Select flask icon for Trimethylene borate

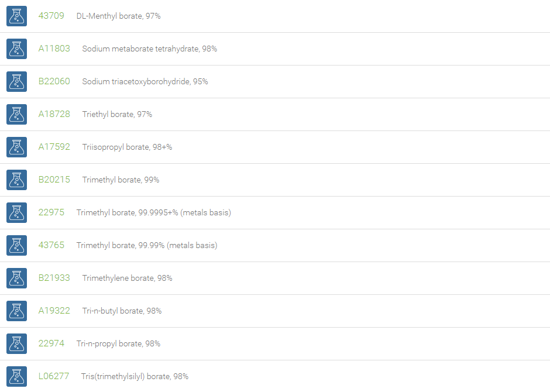click(16, 278)
